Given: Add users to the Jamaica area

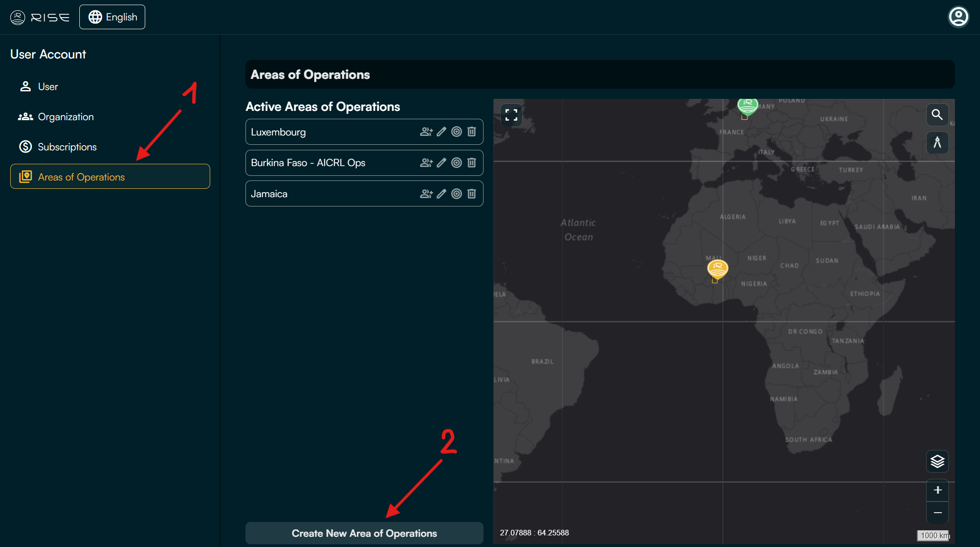Looking at the screenshot, I should click(426, 194).
